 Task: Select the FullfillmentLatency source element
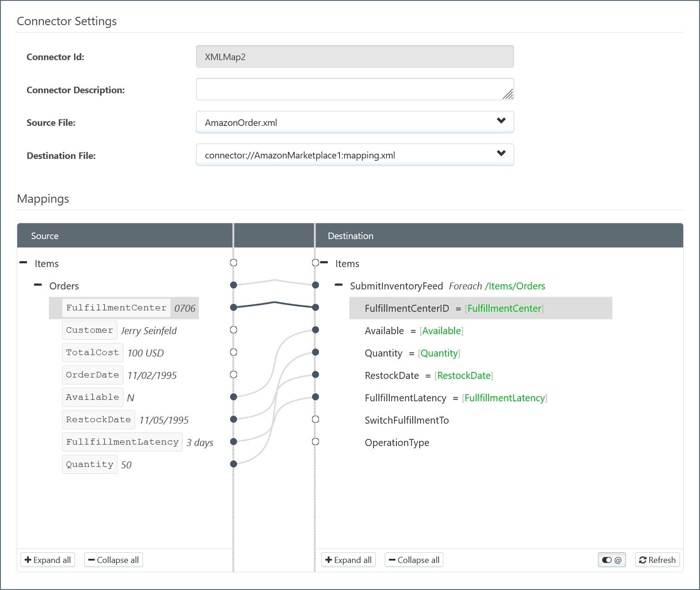(x=122, y=442)
